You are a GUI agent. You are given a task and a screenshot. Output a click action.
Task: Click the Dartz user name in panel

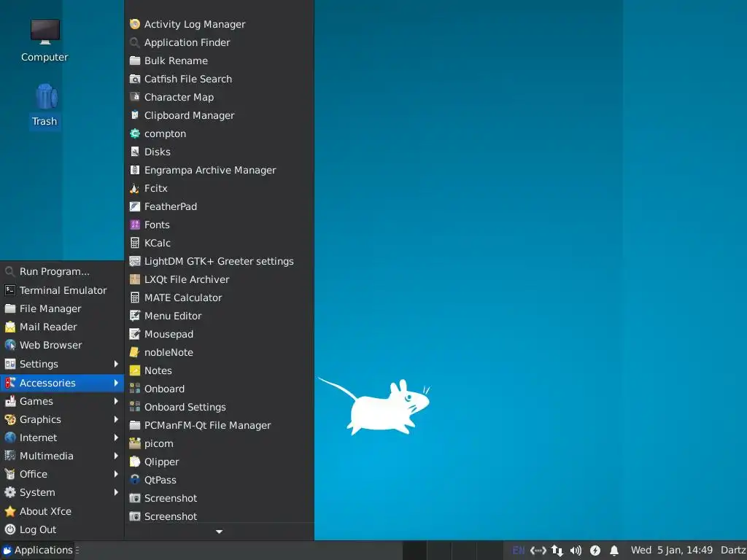[x=733, y=551]
